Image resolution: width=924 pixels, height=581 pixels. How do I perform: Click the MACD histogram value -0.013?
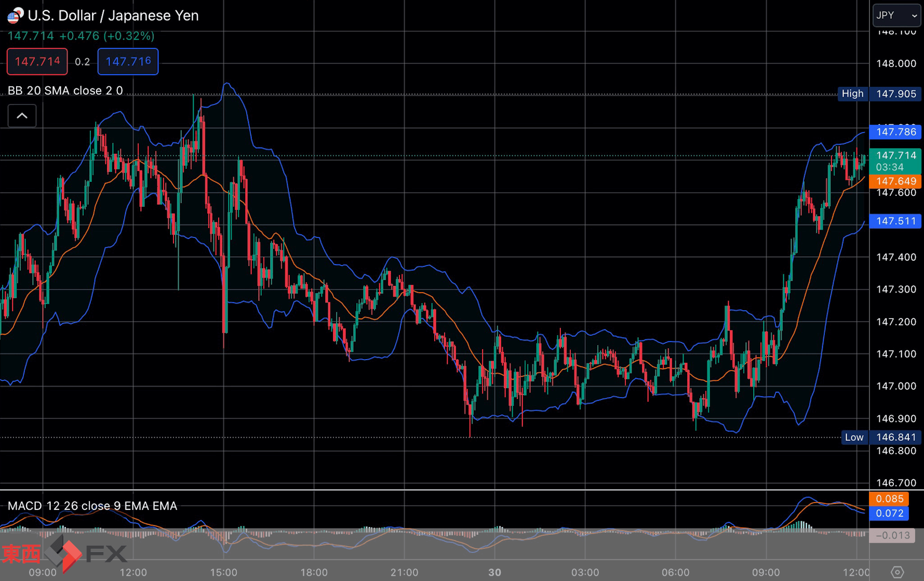pos(892,535)
